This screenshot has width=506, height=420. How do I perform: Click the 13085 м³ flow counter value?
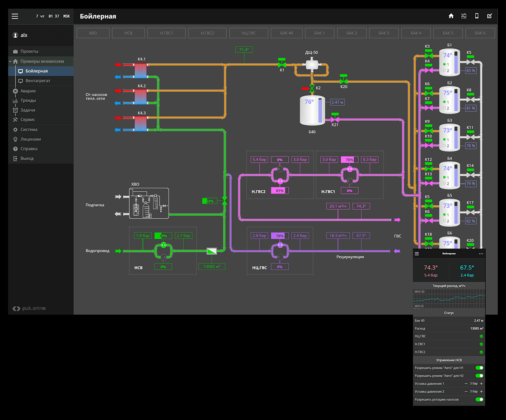pyautogui.click(x=212, y=267)
